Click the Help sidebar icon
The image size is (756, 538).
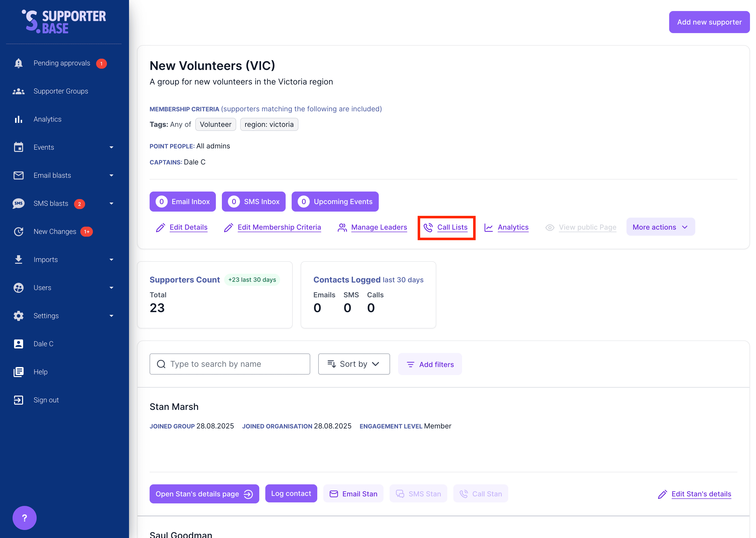[19, 372]
